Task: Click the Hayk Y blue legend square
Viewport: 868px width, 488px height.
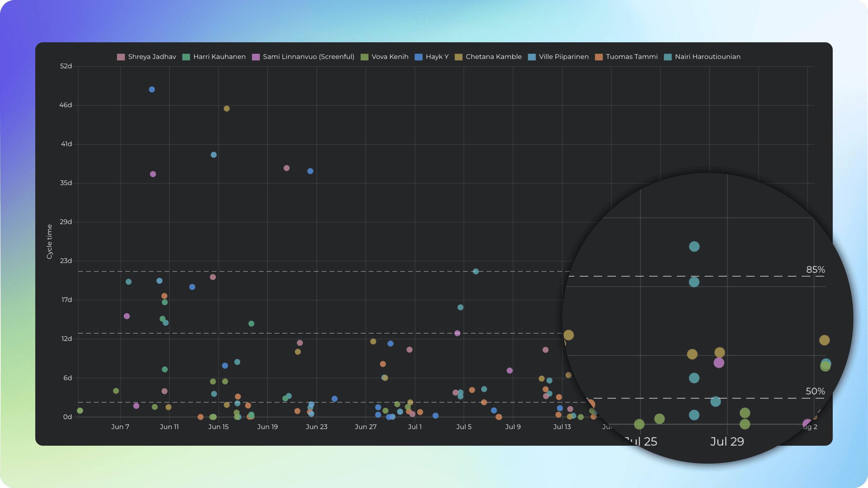Action: [x=419, y=57]
